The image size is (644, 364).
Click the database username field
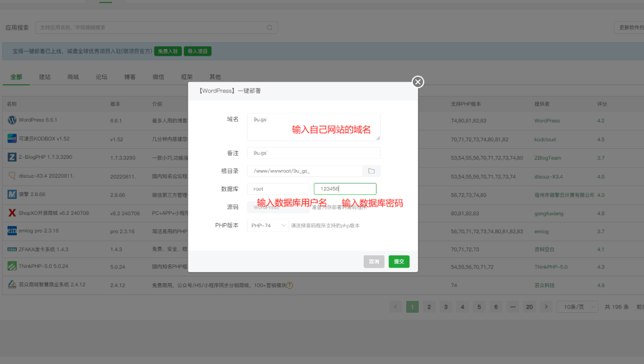pyautogui.click(x=278, y=189)
